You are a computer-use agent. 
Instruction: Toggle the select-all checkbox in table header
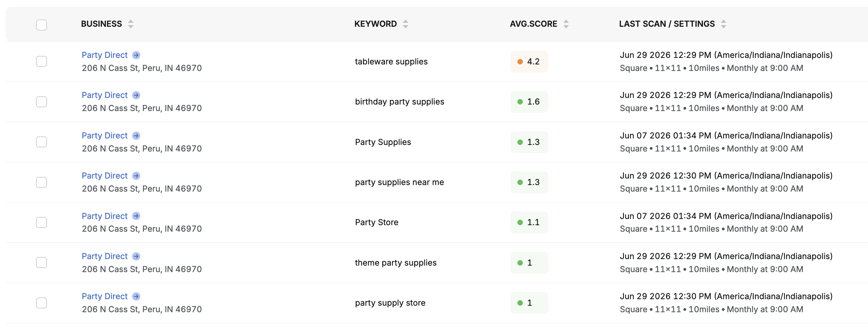point(42,25)
